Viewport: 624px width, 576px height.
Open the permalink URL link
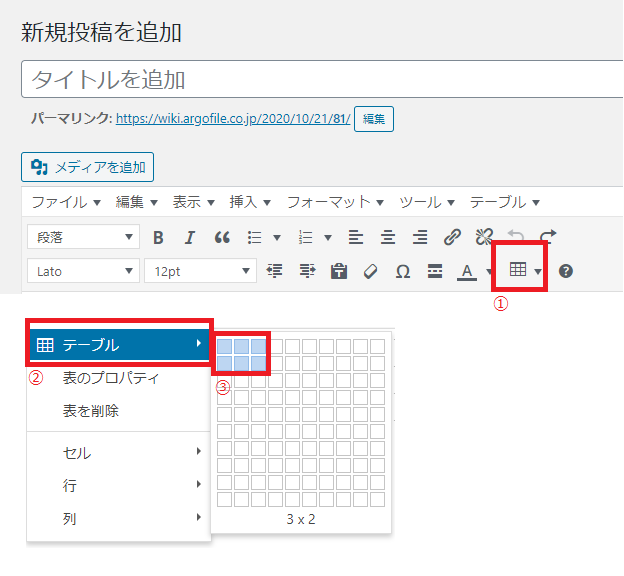233,118
